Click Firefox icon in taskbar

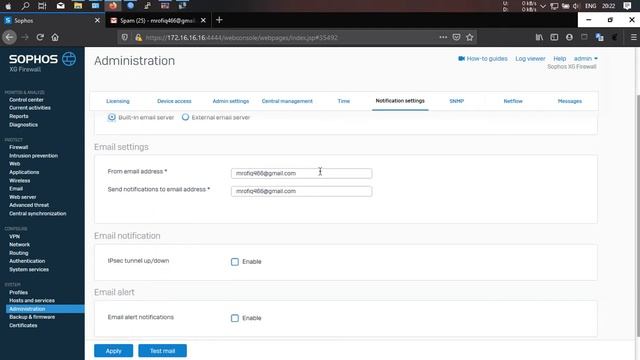point(113,6)
